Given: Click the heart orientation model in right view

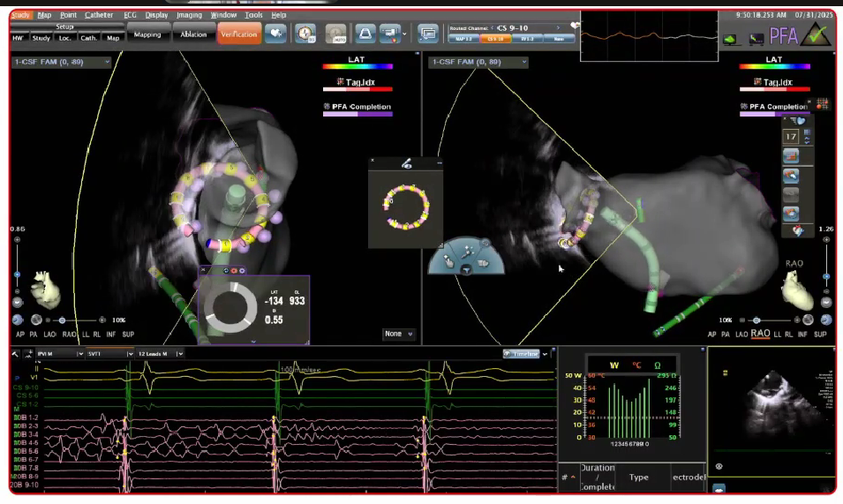Looking at the screenshot, I should [799, 290].
